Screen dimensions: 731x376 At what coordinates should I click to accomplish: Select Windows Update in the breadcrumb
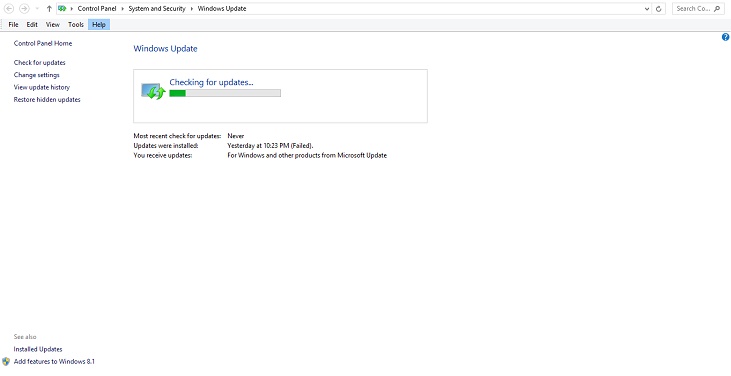pos(222,8)
